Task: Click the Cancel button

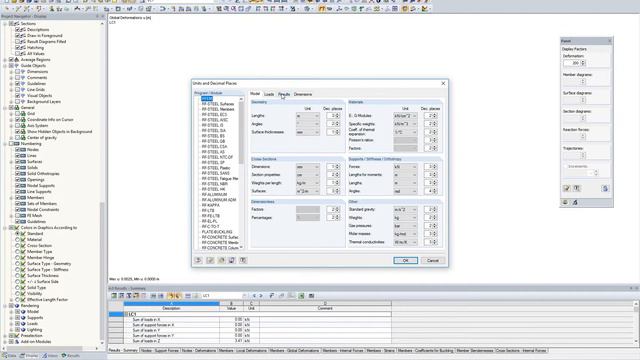Action: coord(432,260)
